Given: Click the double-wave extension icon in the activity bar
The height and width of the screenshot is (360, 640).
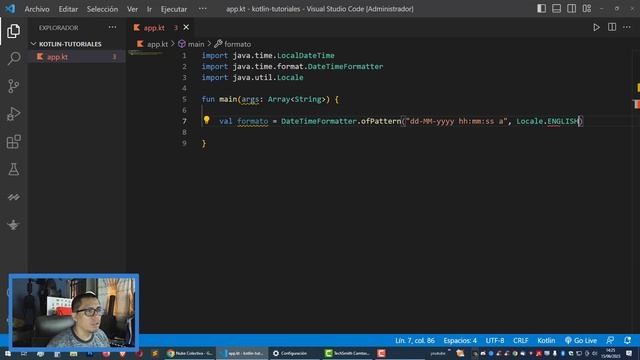Looking at the screenshot, I should [13, 197].
